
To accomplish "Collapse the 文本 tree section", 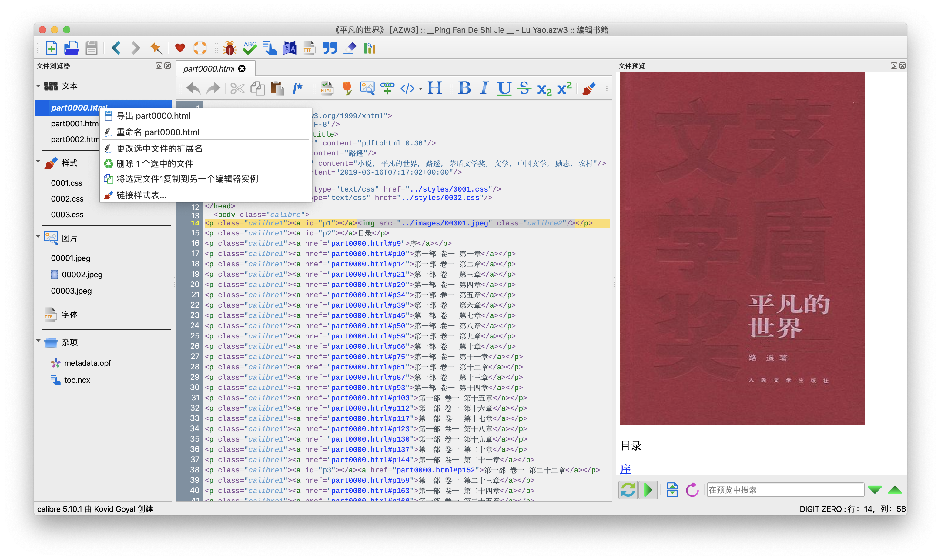I will click(x=38, y=86).
